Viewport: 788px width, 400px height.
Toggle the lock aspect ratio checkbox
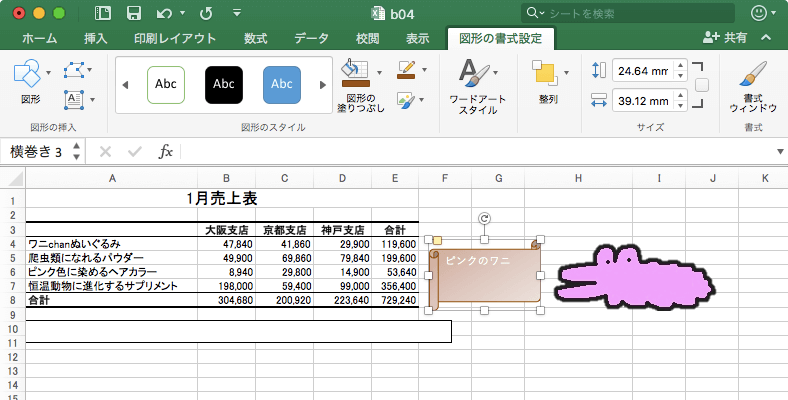702,85
